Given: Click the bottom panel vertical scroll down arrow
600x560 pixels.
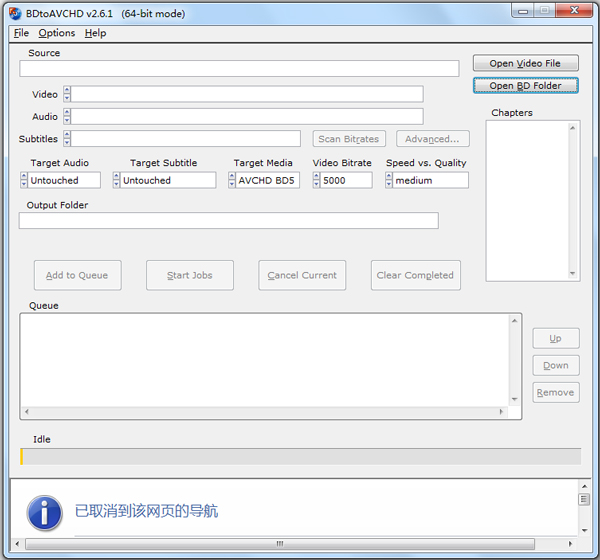Looking at the screenshot, I should coord(584,531).
